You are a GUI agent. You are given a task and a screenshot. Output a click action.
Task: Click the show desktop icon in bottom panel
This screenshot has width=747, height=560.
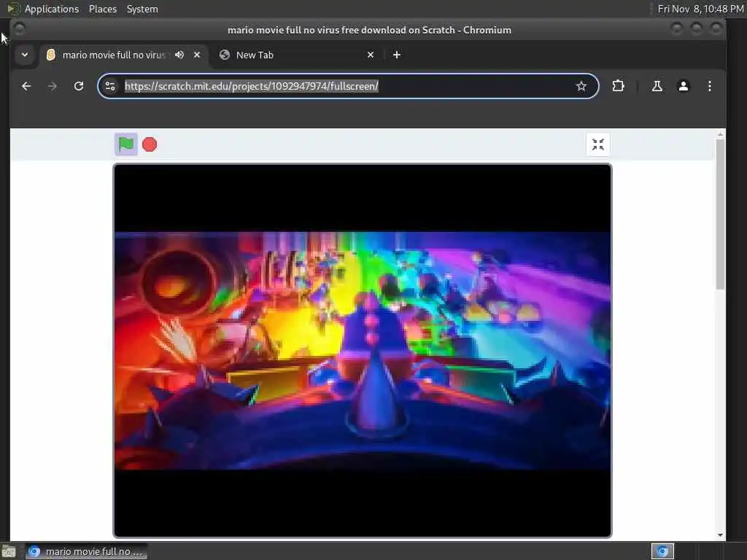point(9,551)
